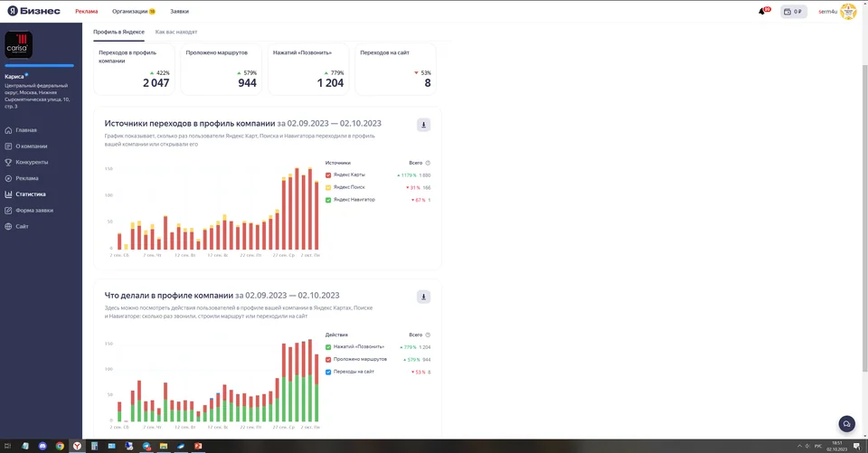Uncheck Яндекс Карты source checkbox
The width and height of the screenshot is (868, 453).
[328, 175]
